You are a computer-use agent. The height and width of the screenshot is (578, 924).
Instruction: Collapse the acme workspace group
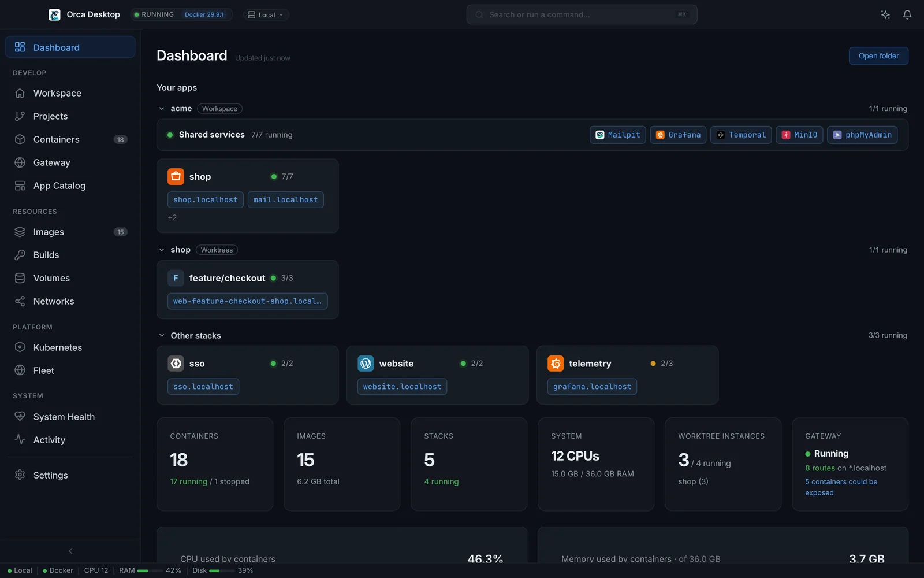(x=162, y=109)
